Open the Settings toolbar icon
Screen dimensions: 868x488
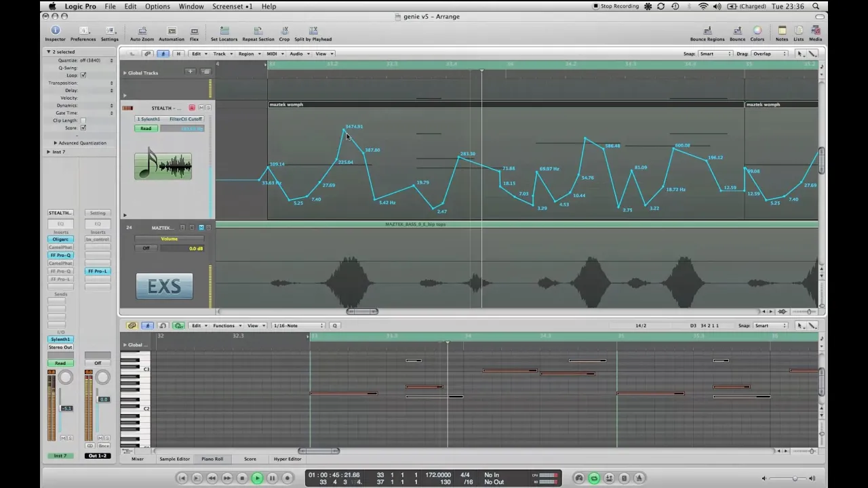point(109,30)
